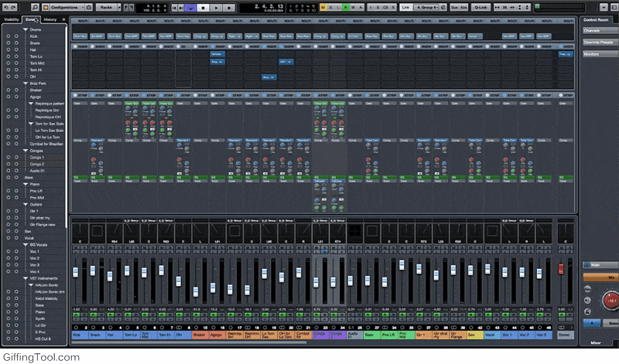Toggle right zone dot for Snare
619x364 pixels.
coord(16,43)
